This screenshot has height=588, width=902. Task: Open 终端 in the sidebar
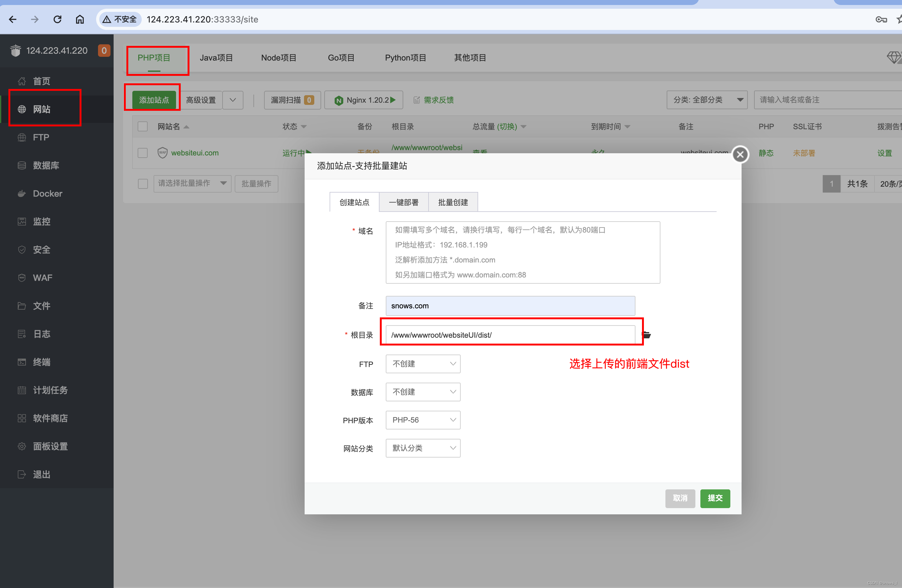pyautogui.click(x=42, y=362)
